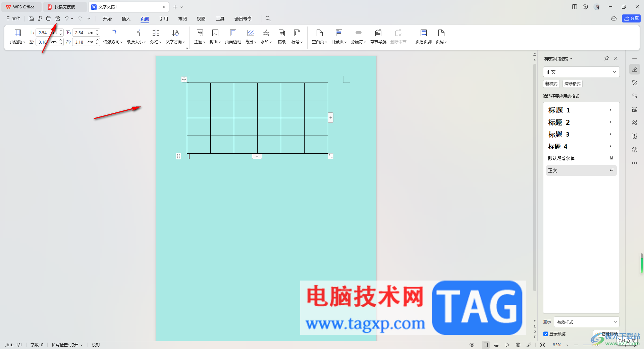Click the Header and Footer tool
Screen dimensions: 644x349
pos(423,37)
